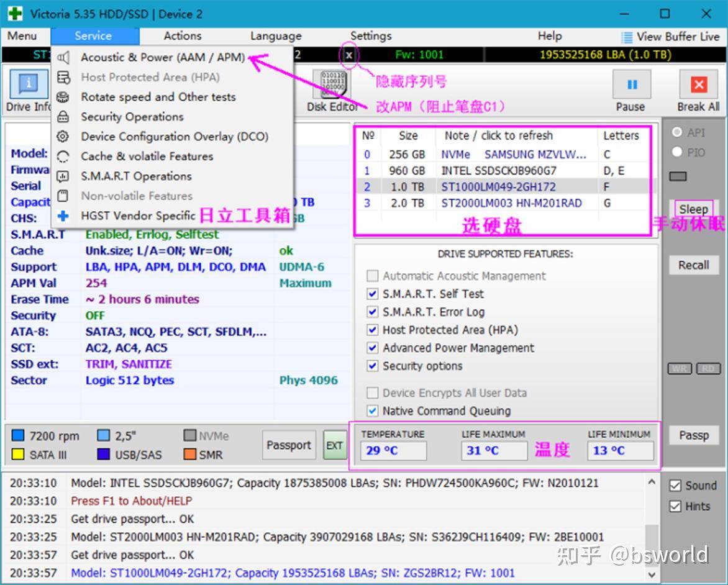
Task: Open the Settings menu
Action: 371,36
